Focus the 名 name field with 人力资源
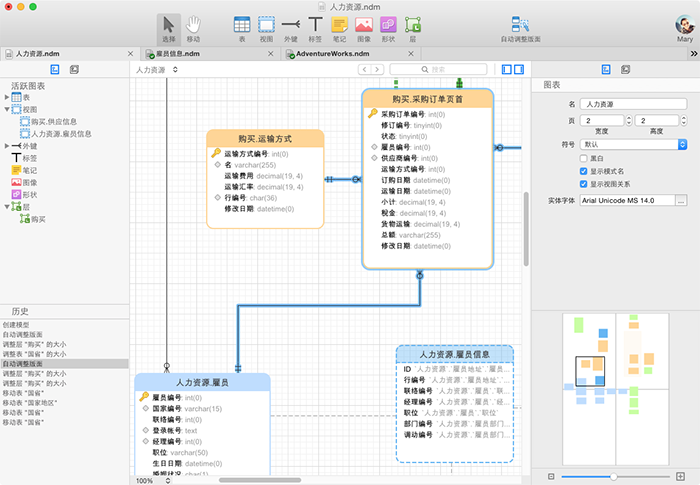The image size is (700, 485). pos(633,104)
